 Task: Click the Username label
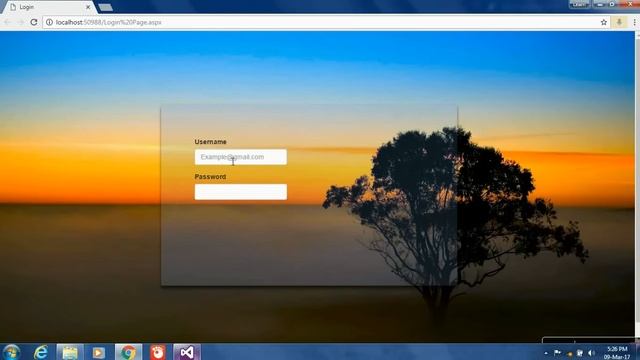(210, 142)
